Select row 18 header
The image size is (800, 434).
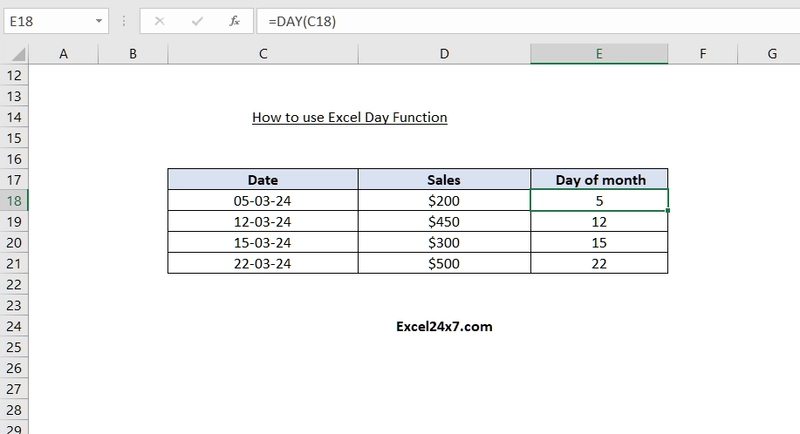tap(14, 201)
